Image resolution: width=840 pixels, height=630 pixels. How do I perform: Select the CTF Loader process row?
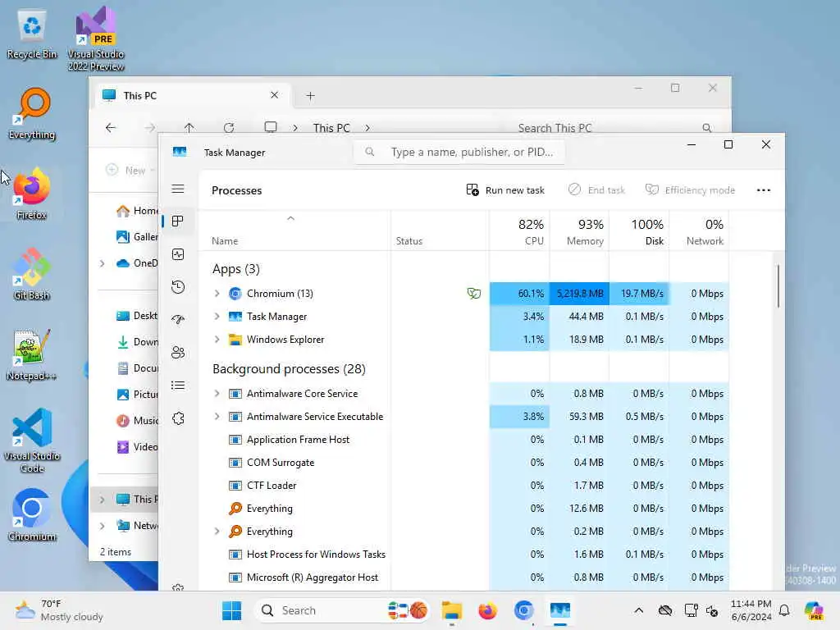(464, 486)
